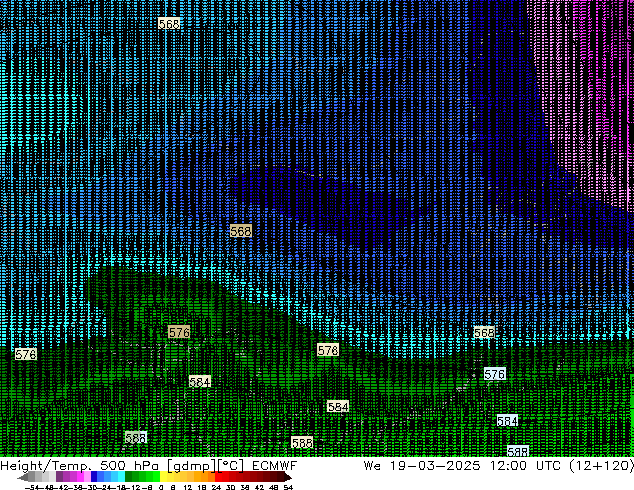Image resolution: width=634 pixels, height=490 pixels.
Task: Select the "[gdmp]" unit label
Action: (x=192, y=466)
